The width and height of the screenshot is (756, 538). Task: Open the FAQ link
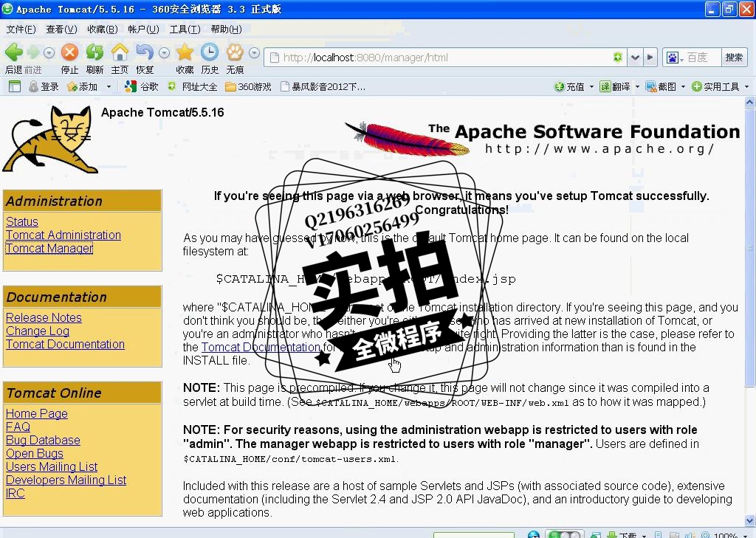pos(18,427)
